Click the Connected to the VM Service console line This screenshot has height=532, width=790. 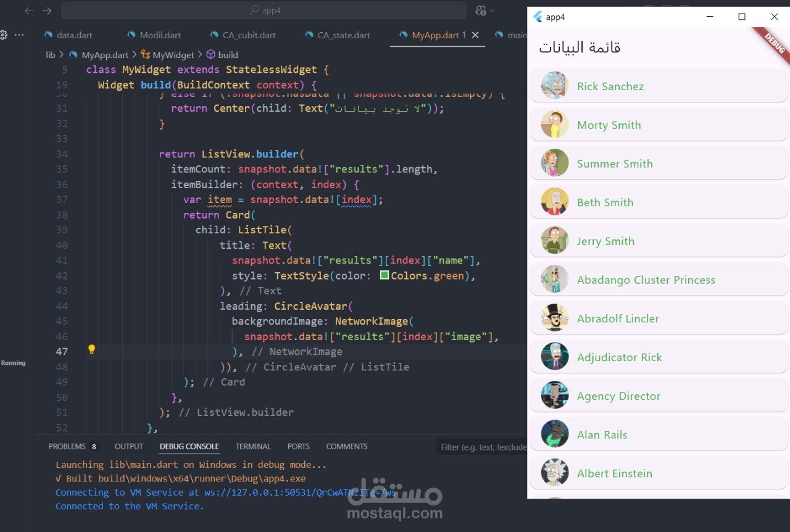click(130, 506)
